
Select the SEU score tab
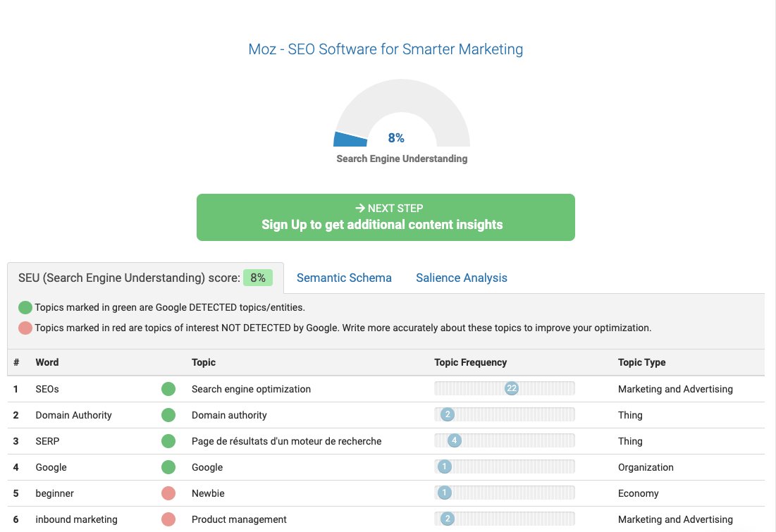[x=145, y=278]
